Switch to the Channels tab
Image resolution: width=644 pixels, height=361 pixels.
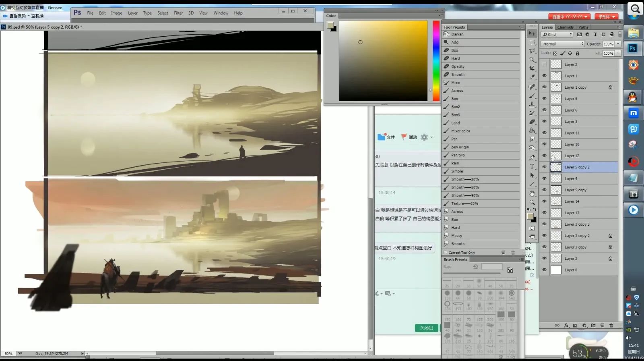(x=566, y=27)
